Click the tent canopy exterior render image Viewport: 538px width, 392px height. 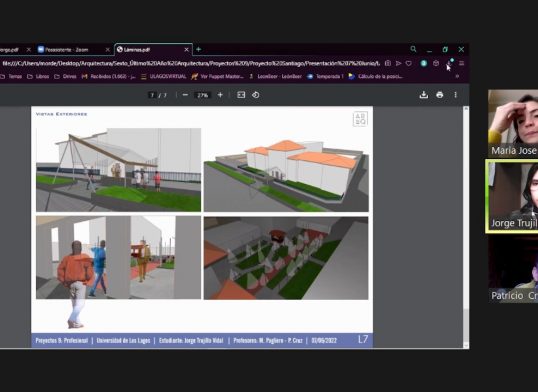coord(118,170)
